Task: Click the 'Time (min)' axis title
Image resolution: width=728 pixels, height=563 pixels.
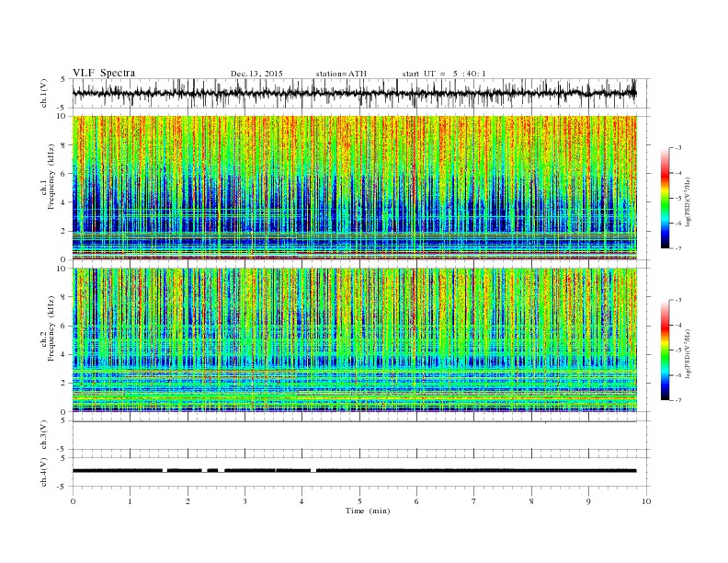Action: 368,511
